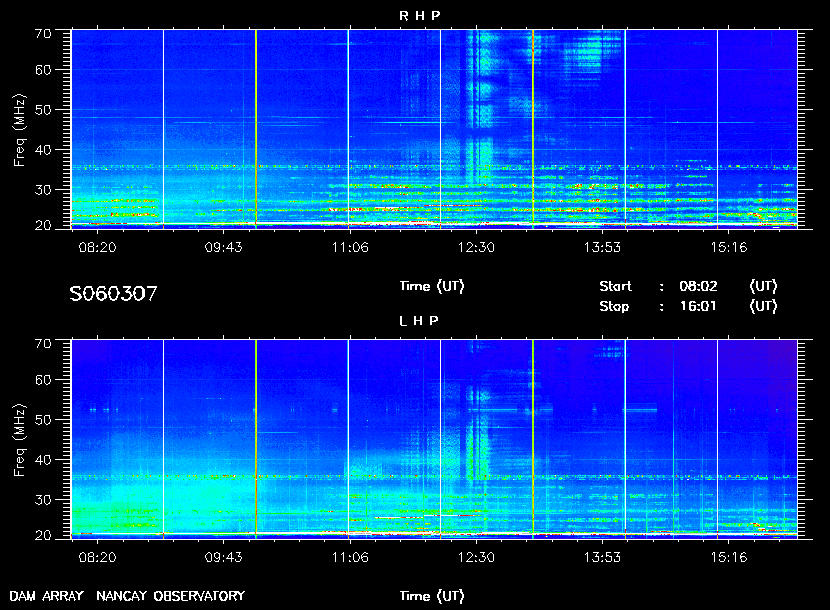Screen dimensions: 830x610
Task: Click the 11:06 tick label under LHP plot
Action: (x=350, y=558)
